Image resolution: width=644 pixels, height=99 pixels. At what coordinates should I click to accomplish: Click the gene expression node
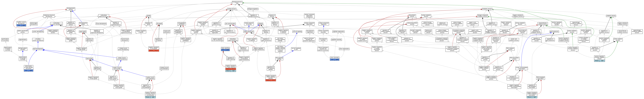tap(554, 32)
